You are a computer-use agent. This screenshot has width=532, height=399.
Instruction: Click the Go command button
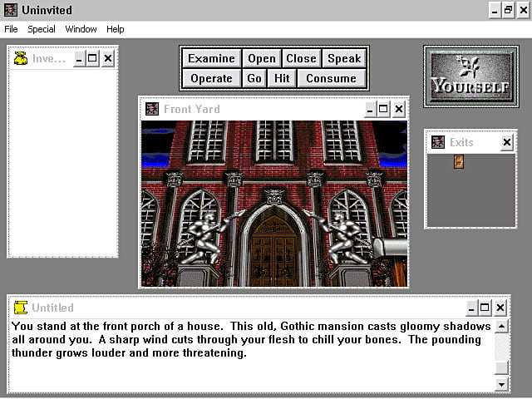[x=254, y=78]
